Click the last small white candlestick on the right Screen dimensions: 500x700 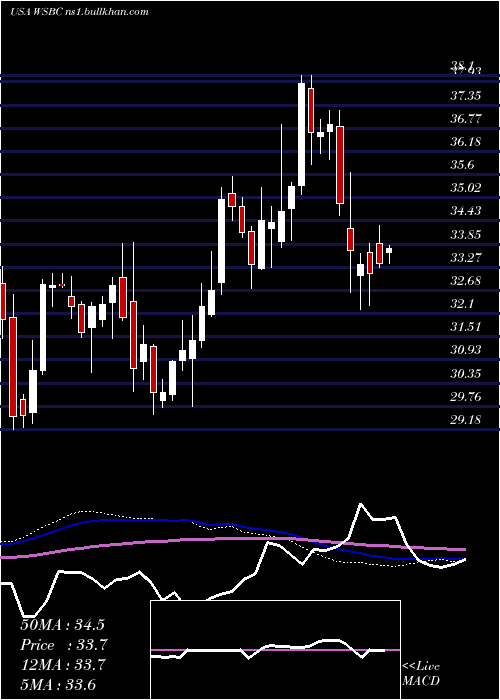pyautogui.click(x=389, y=250)
